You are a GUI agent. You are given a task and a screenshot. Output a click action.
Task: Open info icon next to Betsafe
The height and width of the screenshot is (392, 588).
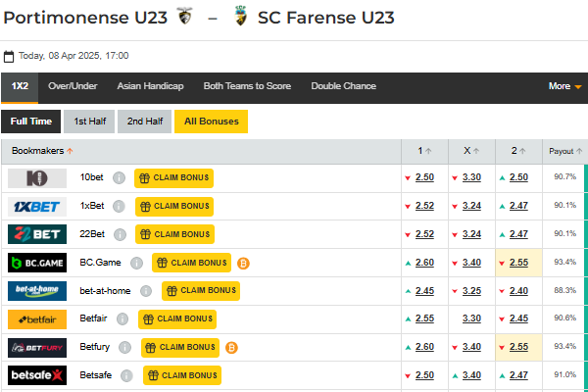[x=127, y=375]
